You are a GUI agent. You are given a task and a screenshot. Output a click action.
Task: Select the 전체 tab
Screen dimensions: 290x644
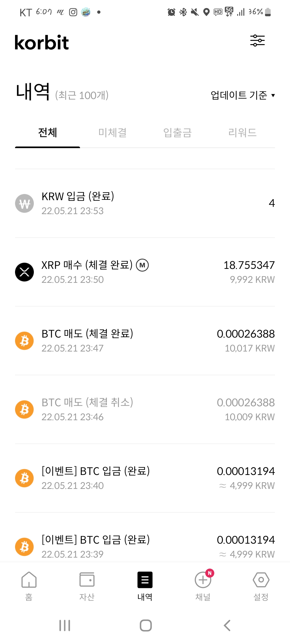point(48,133)
